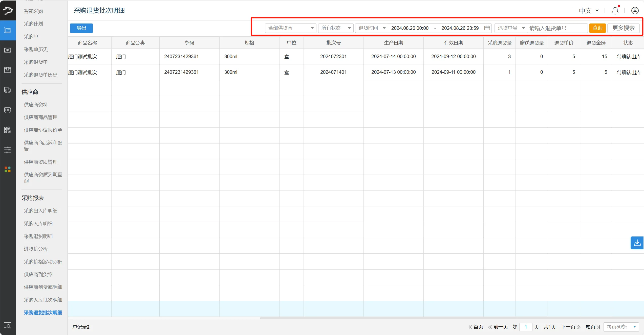Expand the 全部供货商 supplier dropdown
Image resolution: width=644 pixels, height=335 pixels.
point(290,28)
